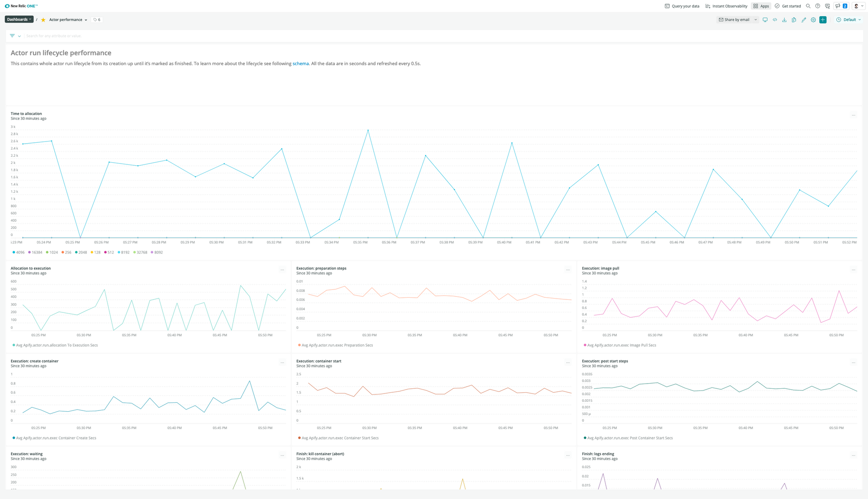Switch to the Apps section
Viewport: 868px width, 499px height.
tap(761, 6)
